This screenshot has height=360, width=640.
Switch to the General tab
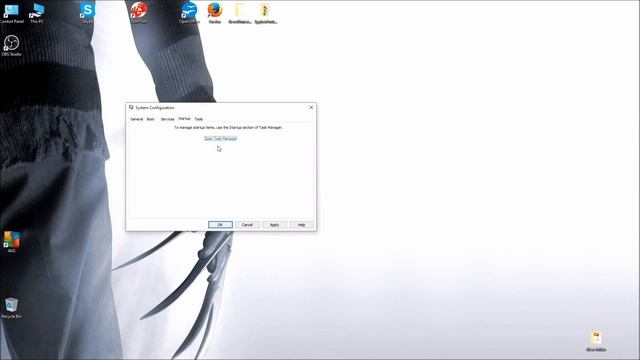(x=136, y=119)
